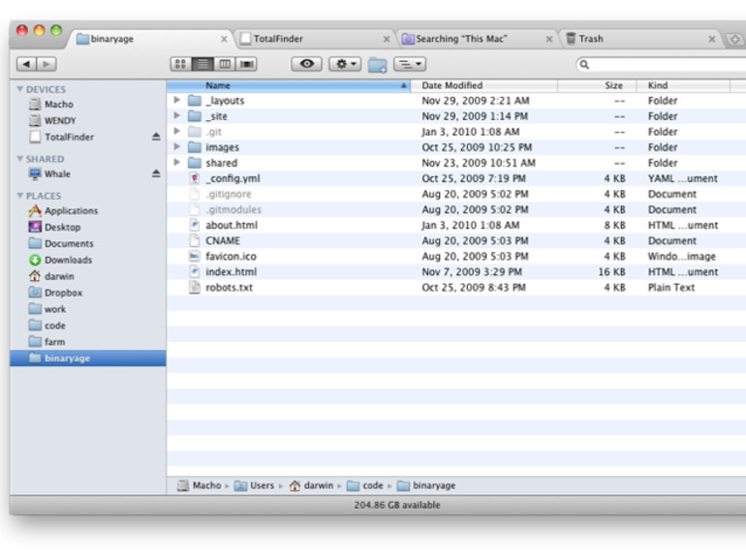Image resolution: width=746 pixels, height=560 pixels.
Task: Click the New Folder toolbar icon
Action: click(x=378, y=65)
